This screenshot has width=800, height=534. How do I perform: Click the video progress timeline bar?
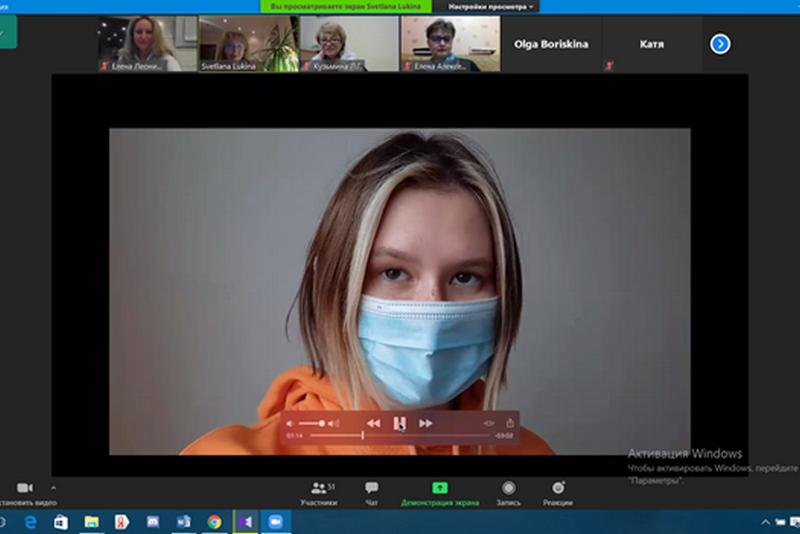(x=400, y=436)
